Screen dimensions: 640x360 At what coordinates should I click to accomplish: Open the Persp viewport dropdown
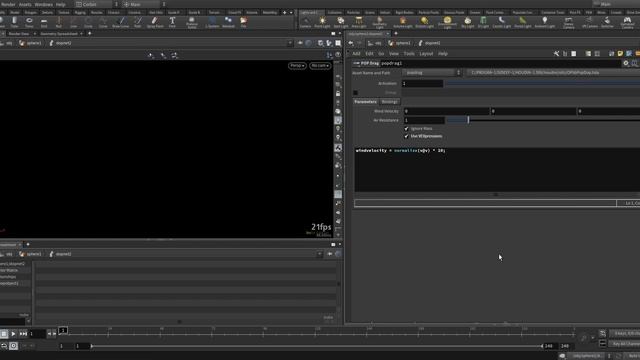click(297, 66)
